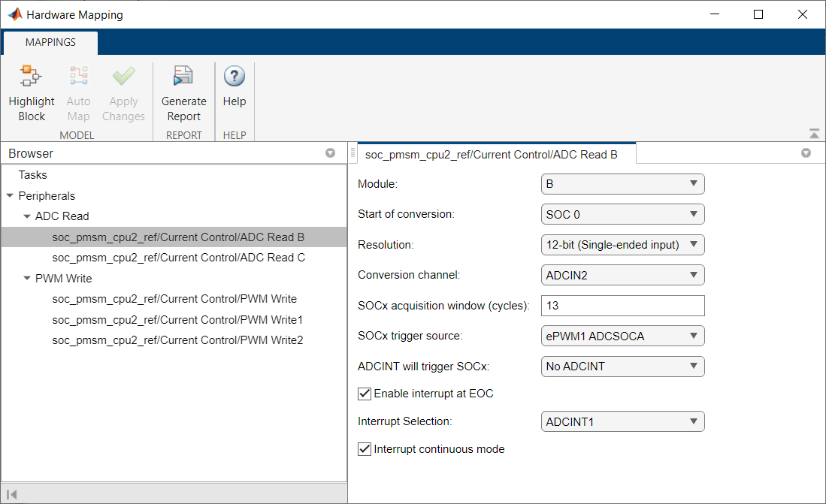The image size is (826, 504).
Task: Open the Start of conversion dropdown
Action: click(x=622, y=214)
